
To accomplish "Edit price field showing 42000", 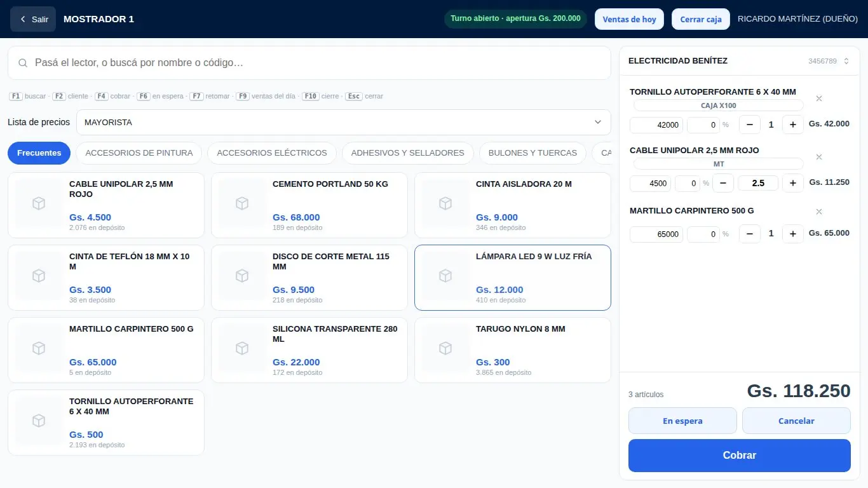I will pos(656,125).
